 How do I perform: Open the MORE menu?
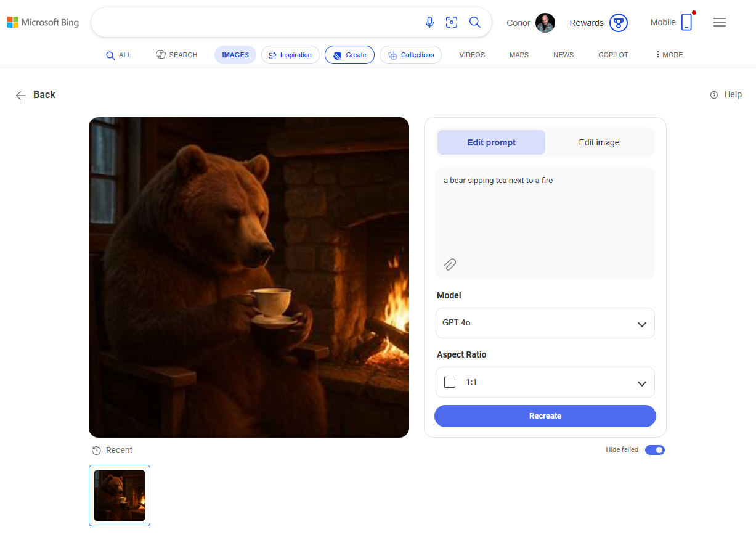click(x=669, y=55)
